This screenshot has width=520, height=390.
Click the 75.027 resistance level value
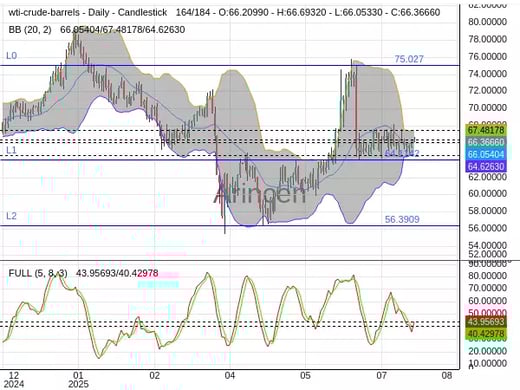(x=409, y=59)
